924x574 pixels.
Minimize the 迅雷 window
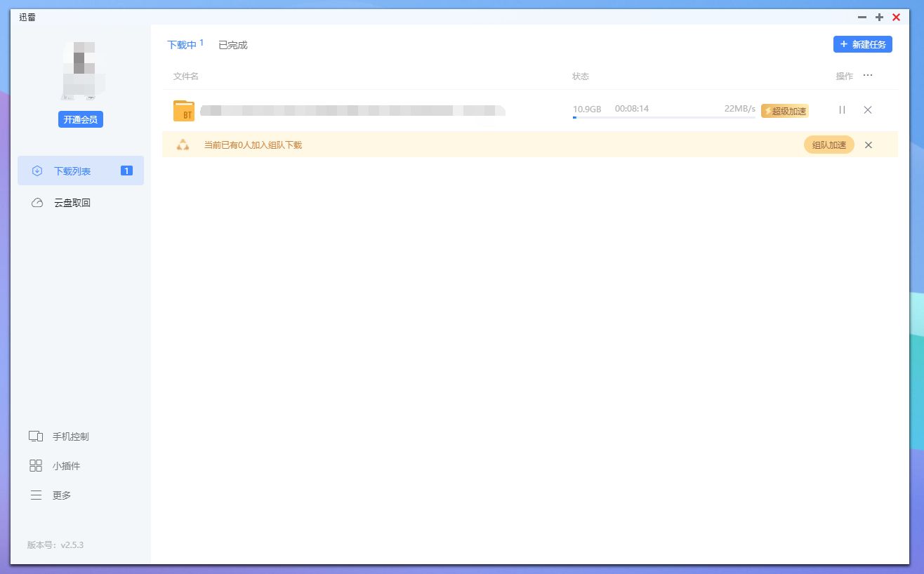pos(862,17)
